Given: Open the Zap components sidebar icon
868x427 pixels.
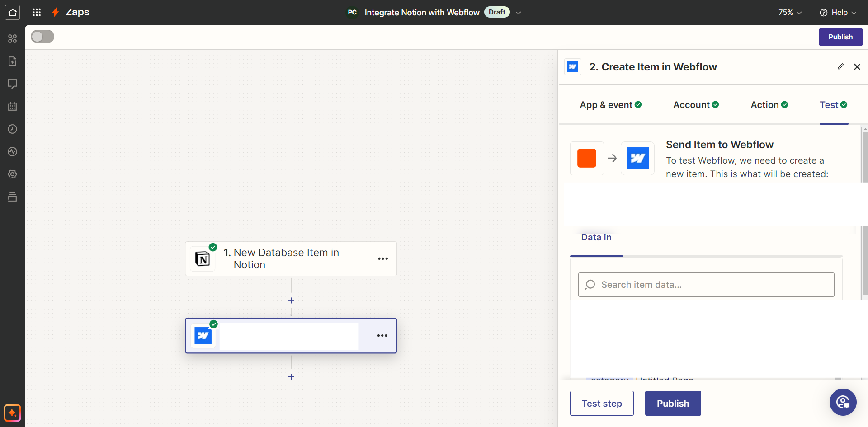Looking at the screenshot, I should point(12,38).
